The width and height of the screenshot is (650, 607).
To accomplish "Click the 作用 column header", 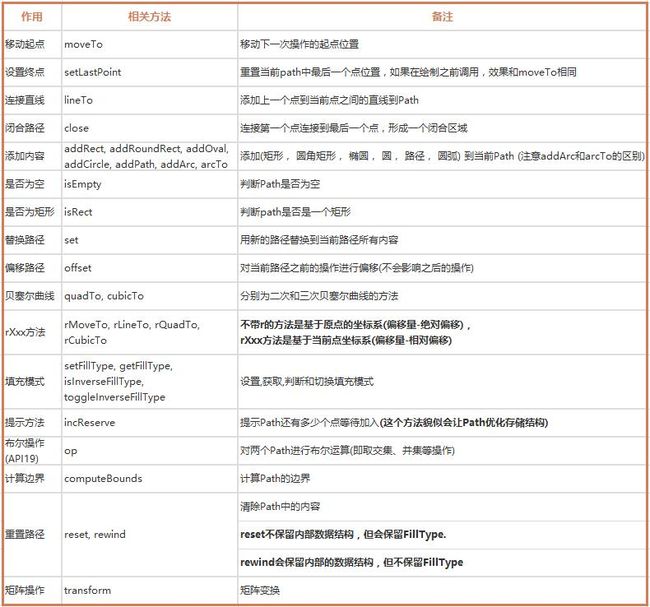I will pos(32,17).
